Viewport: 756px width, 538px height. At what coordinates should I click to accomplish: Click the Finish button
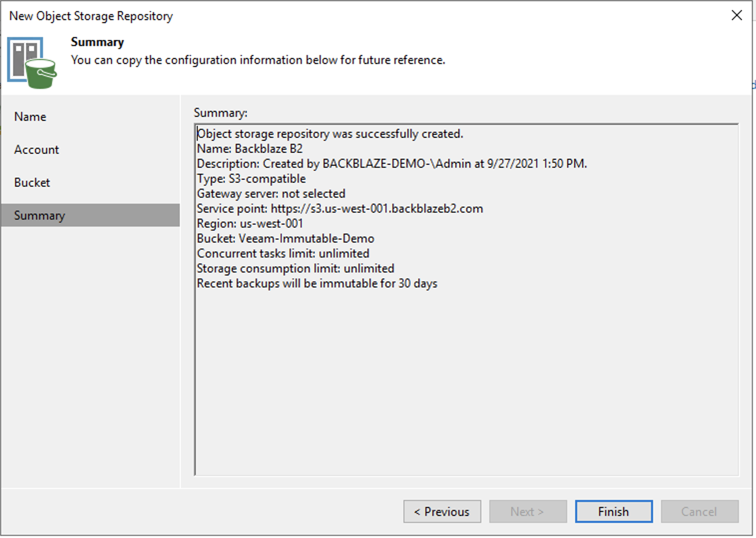click(614, 512)
